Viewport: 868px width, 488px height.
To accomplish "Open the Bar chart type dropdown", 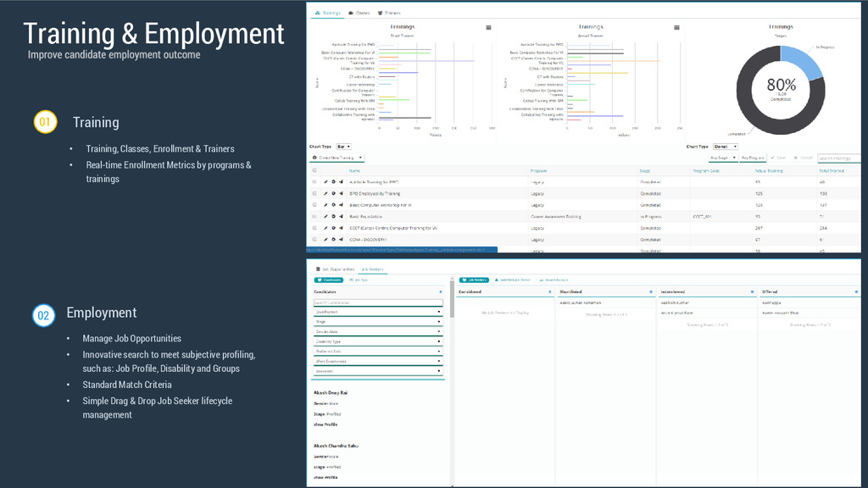I will click(x=343, y=147).
